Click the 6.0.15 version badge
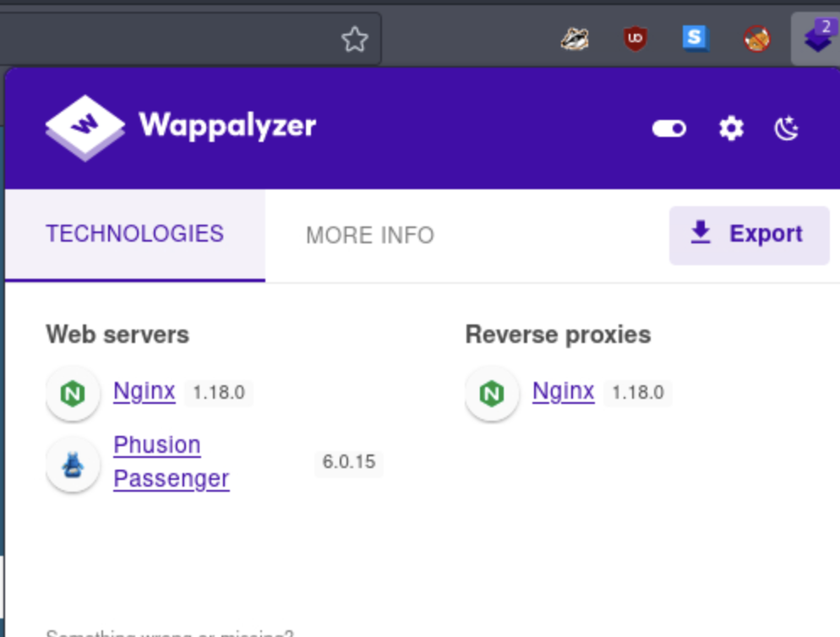The image size is (840, 637). (x=348, y=462)
